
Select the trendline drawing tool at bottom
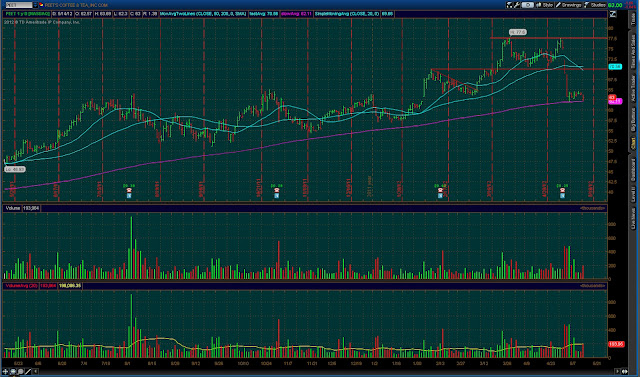click(x=28, y=371)
